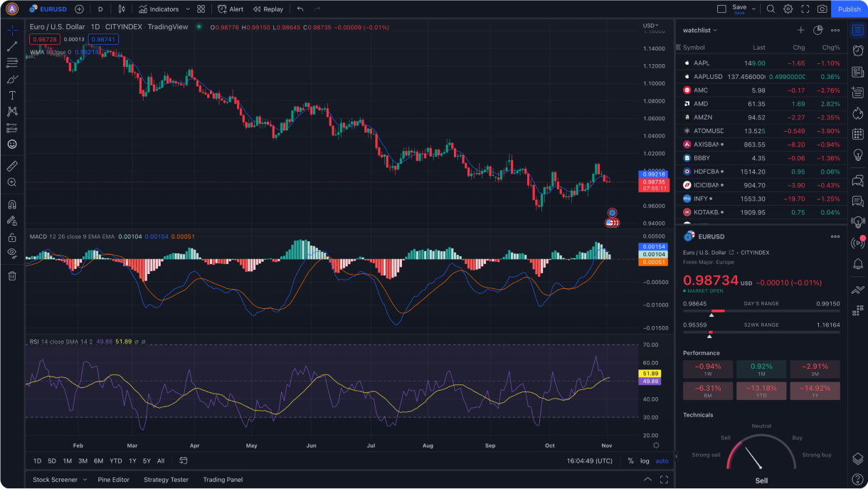The image size is (868, 489).
Task: Select the trend line drawing tool
Action: pyautogui.click(x=12, y=46)
